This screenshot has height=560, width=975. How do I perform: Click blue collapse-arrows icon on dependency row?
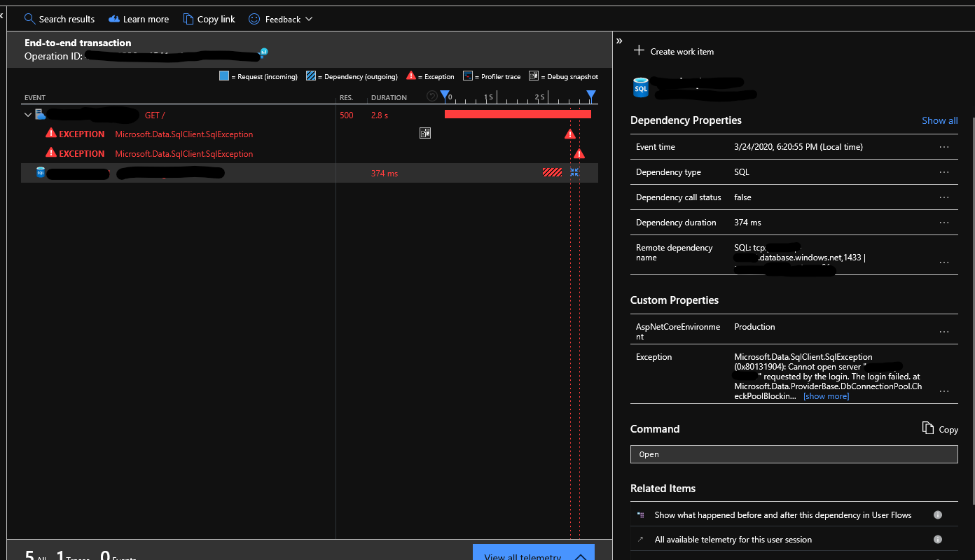click(574, 172)
